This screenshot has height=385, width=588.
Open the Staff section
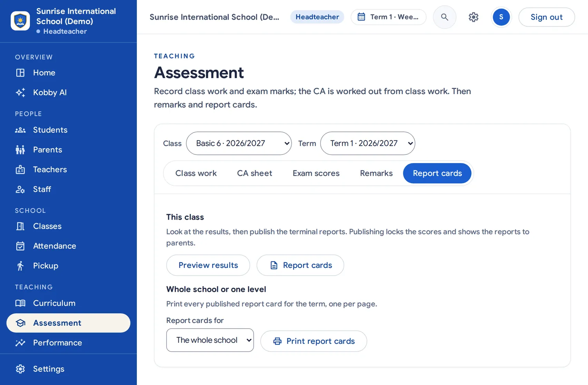(x=68, y=189)
